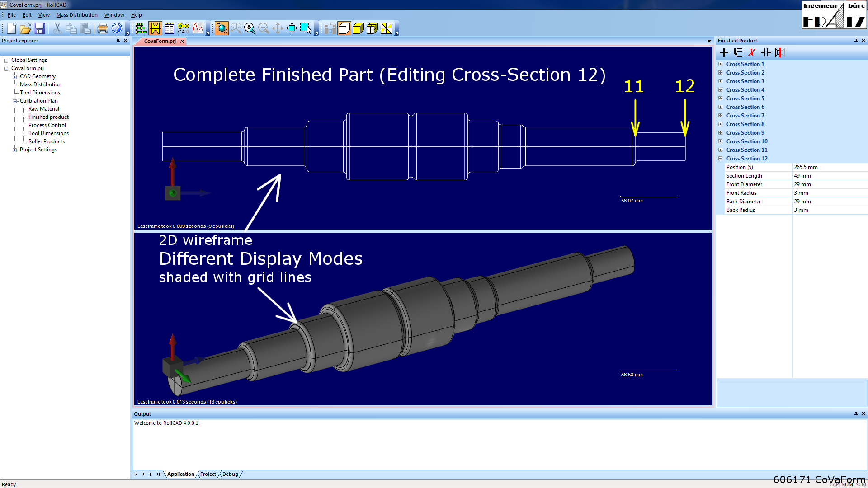Edit the Position (x) 265.5 mm value
868x488 pixels.
click(x=830, y=167)
